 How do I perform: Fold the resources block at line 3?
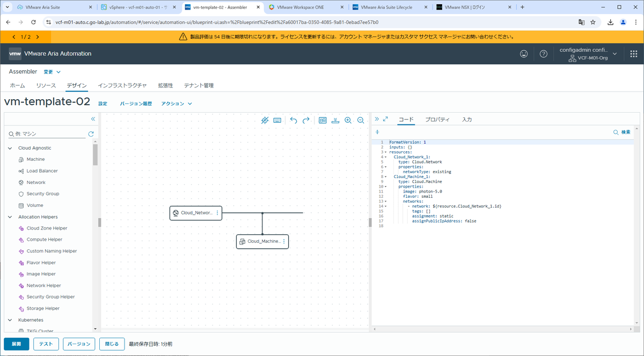(x=385, y=152)
